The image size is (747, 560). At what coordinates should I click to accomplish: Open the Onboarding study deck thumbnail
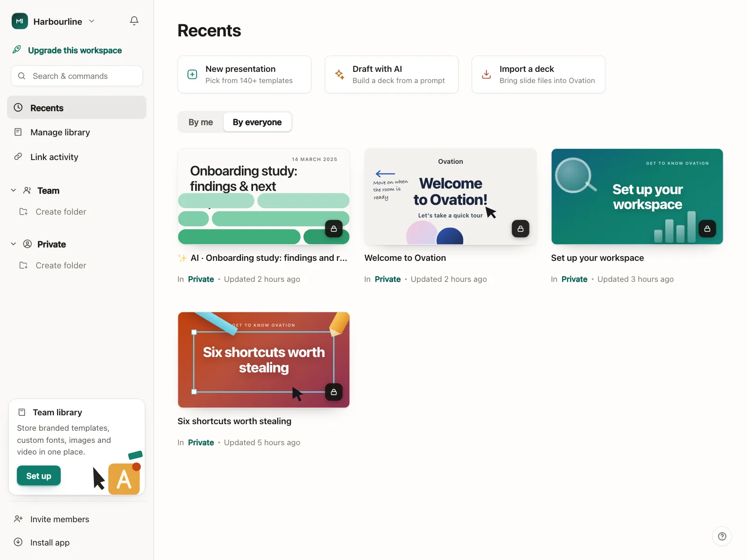(x=264, y=196)
